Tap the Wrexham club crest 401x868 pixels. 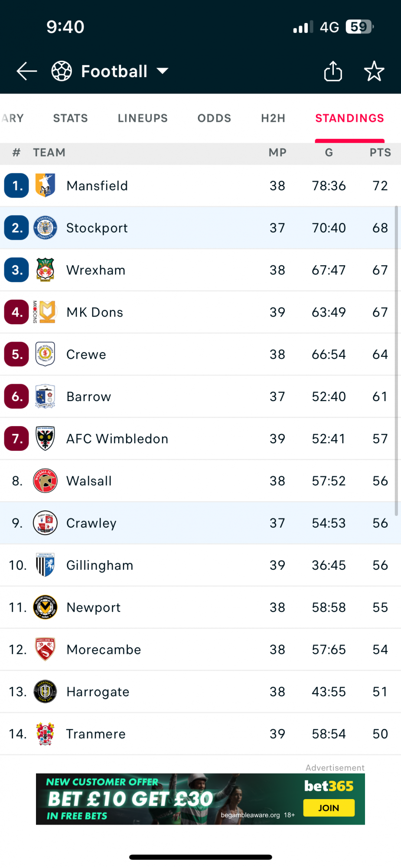[x=45, y=270]
